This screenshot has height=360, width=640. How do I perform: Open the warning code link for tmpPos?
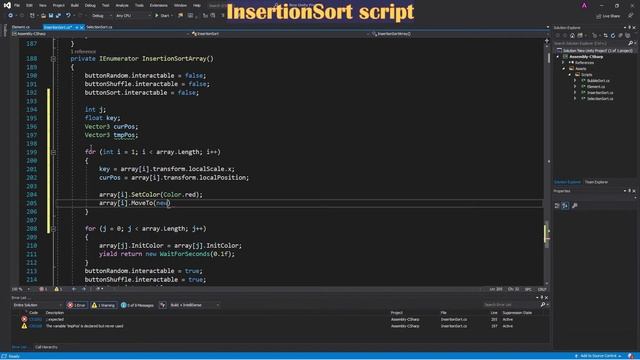coord(36,326)
